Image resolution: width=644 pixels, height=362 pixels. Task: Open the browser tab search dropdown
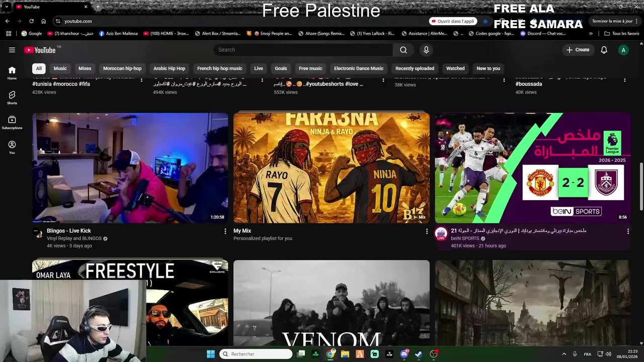(x=6, y=7)
